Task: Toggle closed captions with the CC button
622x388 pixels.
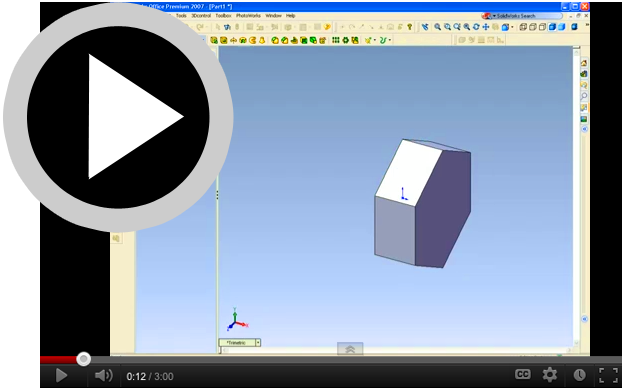Action: (522, 375)
